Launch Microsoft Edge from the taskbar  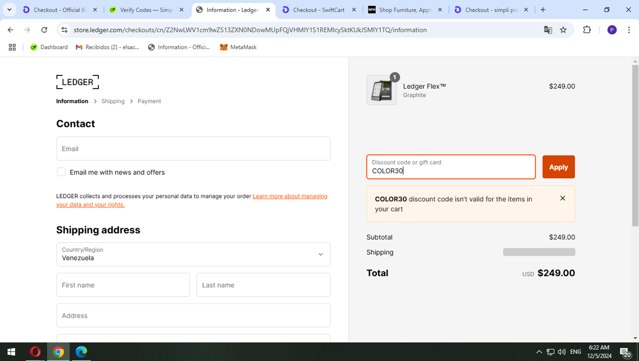[81, 352]
